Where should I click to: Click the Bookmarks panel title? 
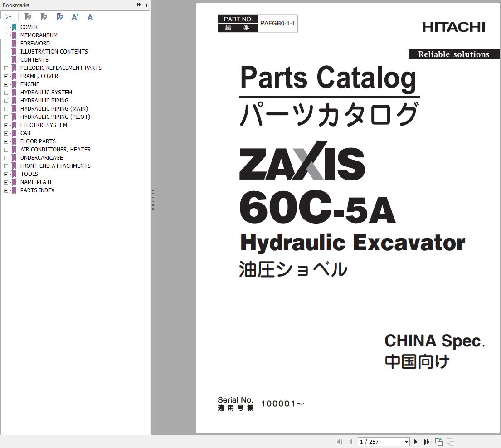click(x=16, y=5)
